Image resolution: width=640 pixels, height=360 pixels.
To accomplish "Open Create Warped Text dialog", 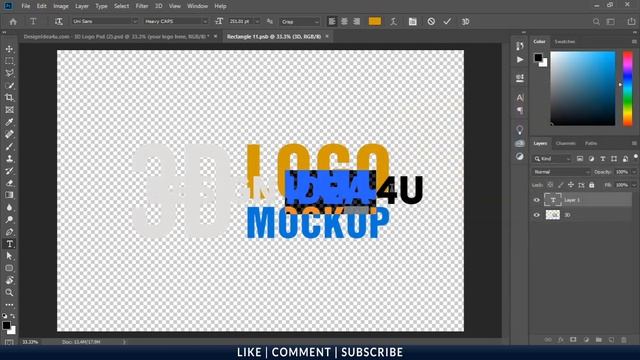I will pyautogui.click(x=393, y=22).
